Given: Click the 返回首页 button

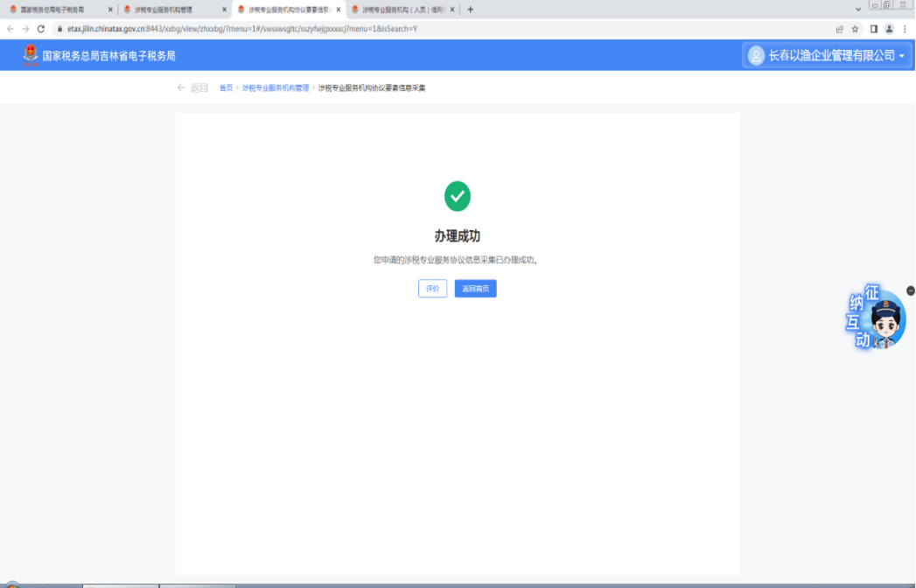Looking at the screenshot, I should [x=476, y=289].
